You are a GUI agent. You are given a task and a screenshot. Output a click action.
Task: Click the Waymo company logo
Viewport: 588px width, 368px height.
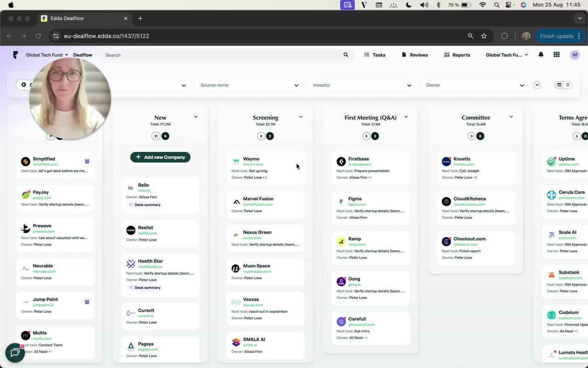[x=236, y=161]
